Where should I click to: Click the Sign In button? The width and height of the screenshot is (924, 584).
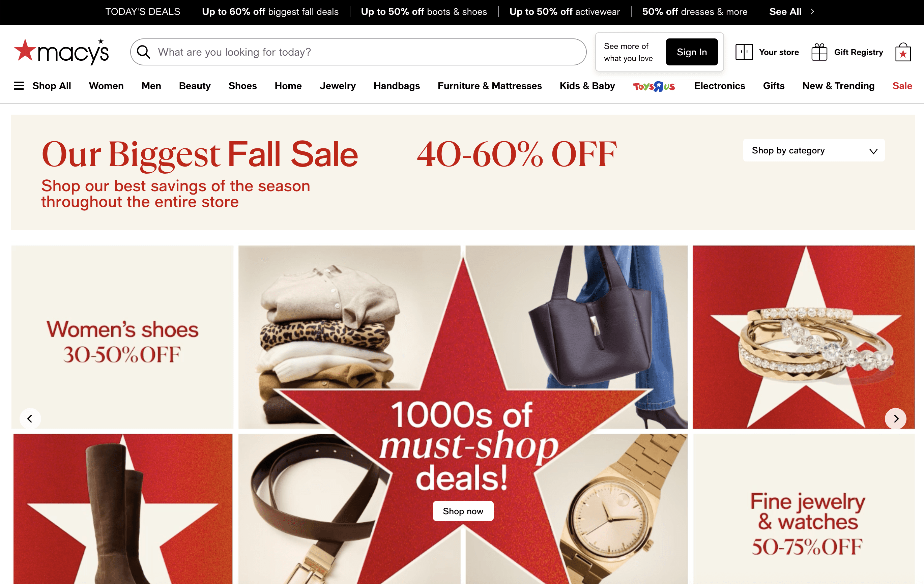691,52
